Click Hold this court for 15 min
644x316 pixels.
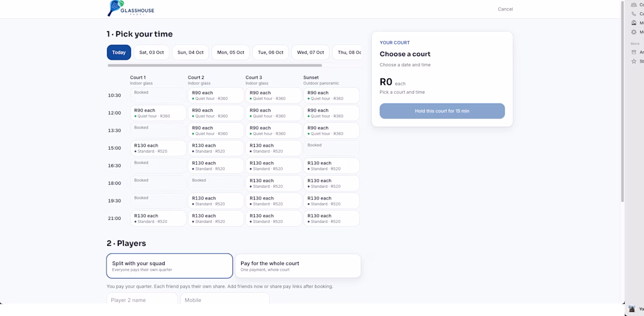[x=442, y=111]
